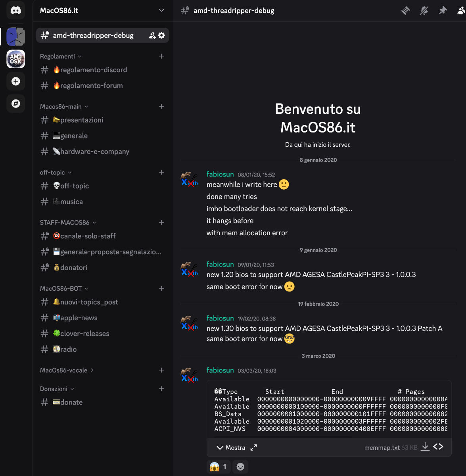Screen dimensions: 466x476
Task: Expand memmap.txt preview with Mostra
Action: click(231, 447)
